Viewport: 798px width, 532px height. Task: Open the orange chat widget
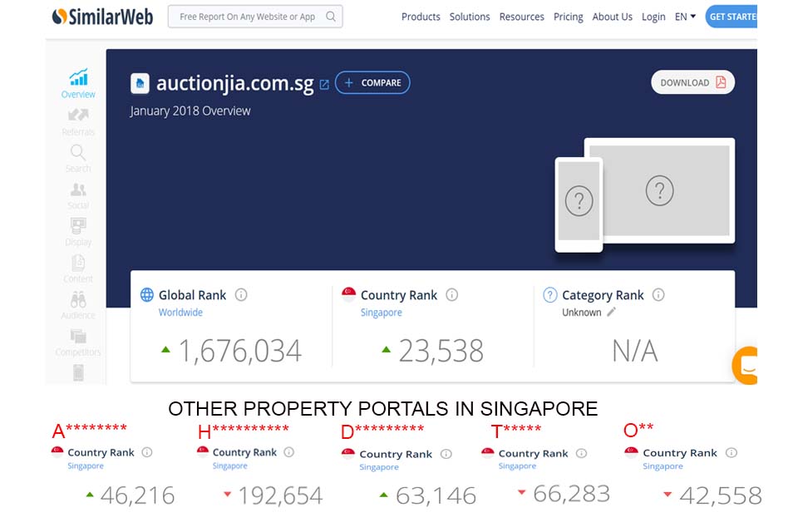(x=745, y=365)
